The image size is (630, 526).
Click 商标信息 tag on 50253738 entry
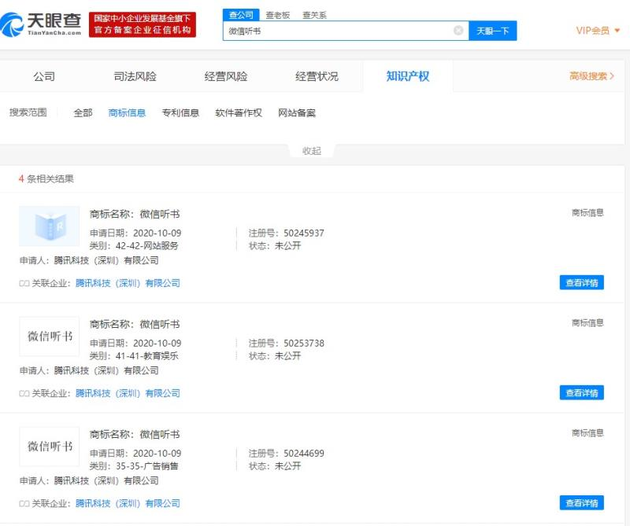587,323
